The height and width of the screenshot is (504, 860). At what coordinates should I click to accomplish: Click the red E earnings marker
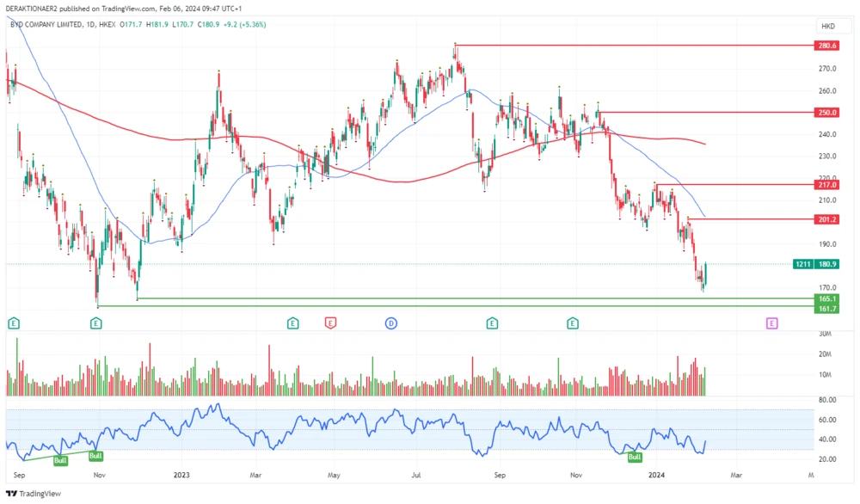click(x=329, y=323)
